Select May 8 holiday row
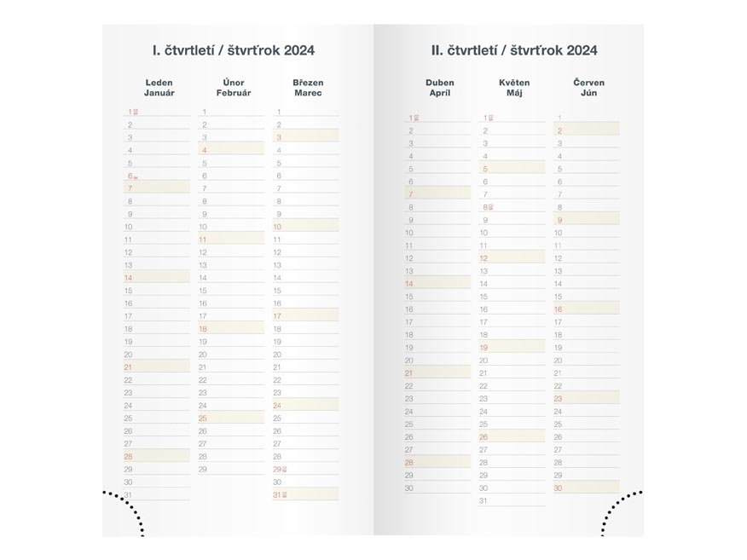Viewport: 747px width, 560px height. pyautogui.click(x=512, y=207)
